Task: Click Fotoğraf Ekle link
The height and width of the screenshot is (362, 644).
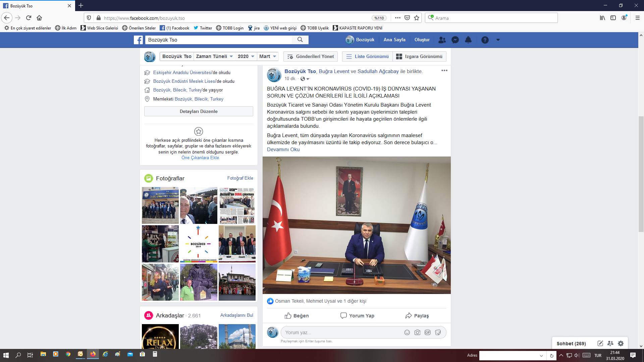Action: tap(240, 178)
